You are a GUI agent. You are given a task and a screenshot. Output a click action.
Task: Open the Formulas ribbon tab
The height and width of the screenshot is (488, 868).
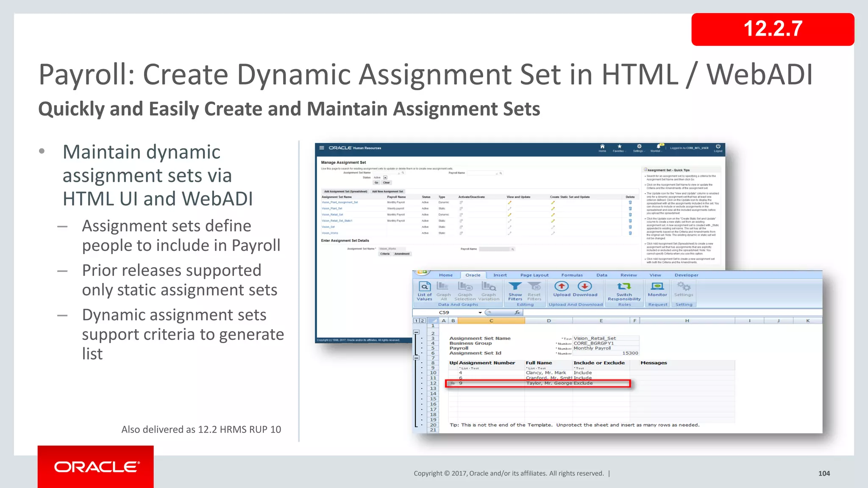pos(572,275)
